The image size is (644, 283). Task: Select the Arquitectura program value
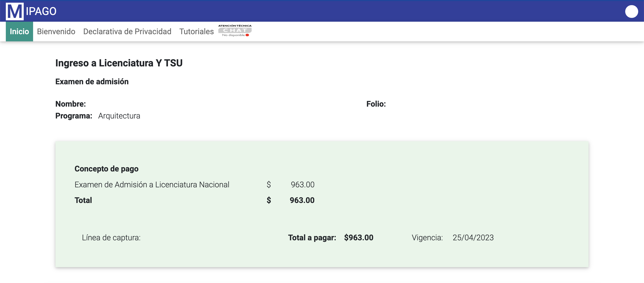coord(119,116)
